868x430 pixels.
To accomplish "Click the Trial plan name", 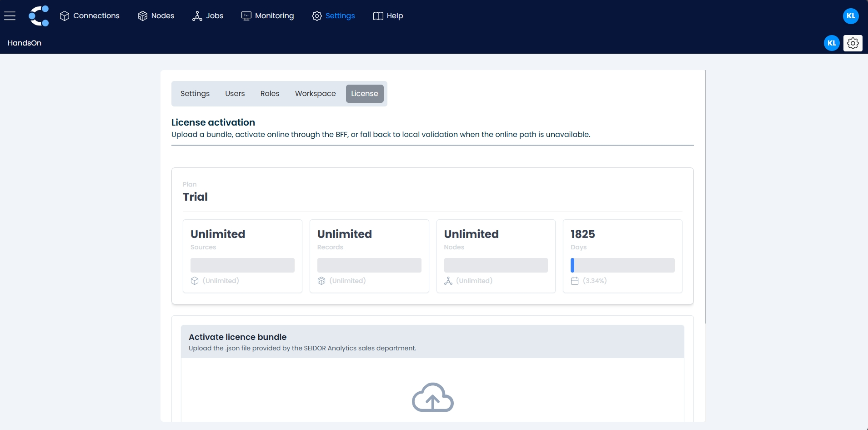I will pos(195,197).
